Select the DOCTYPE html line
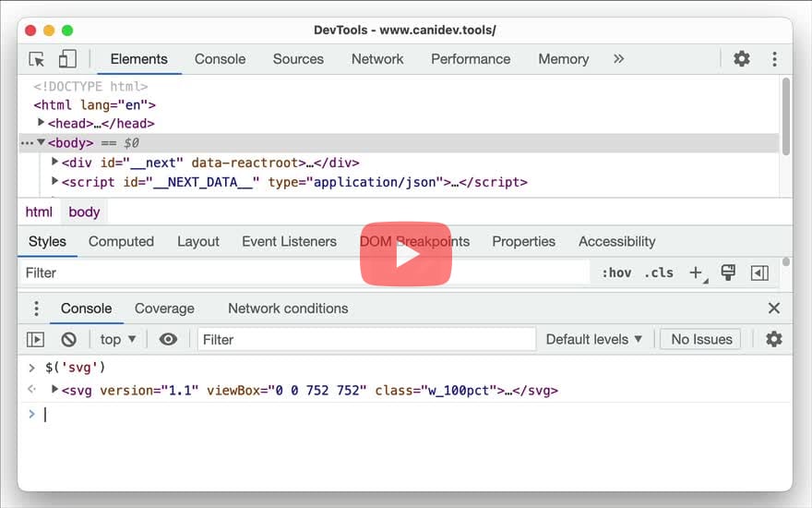Viewport: 812px width, 508px height. [x=90, y=86]
